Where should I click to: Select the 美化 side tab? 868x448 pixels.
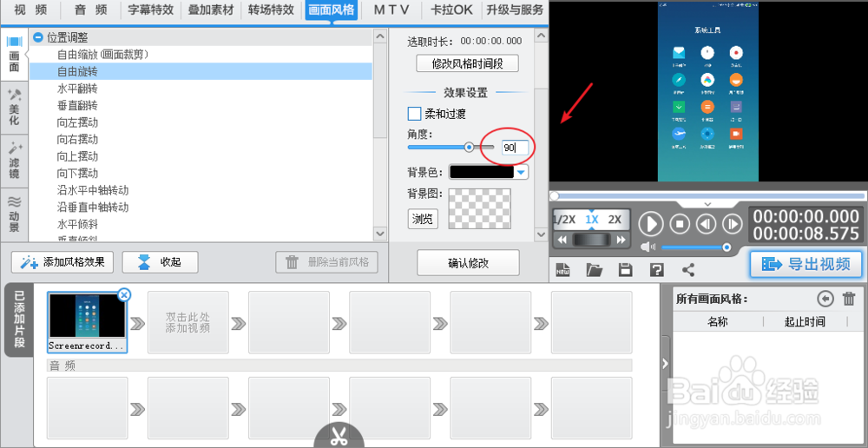coord(14,108)
